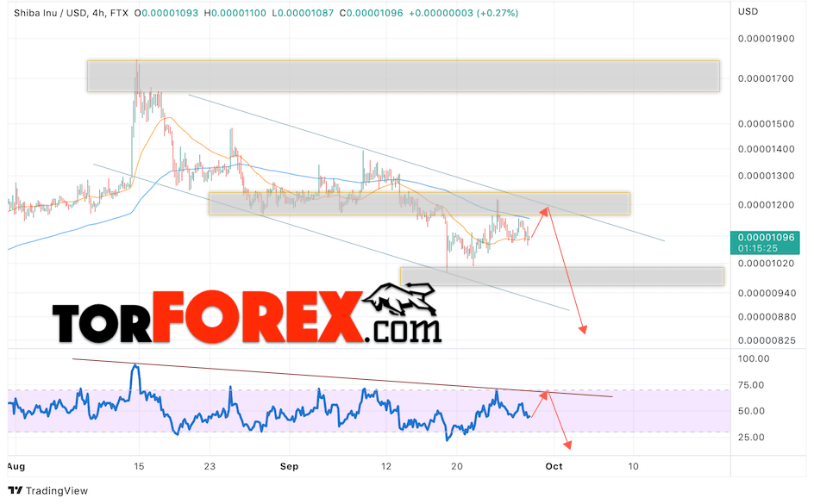This screenshot has width=814, height=504.
Task: Click the 0.00001900 price axis label
Action: [767, 39]
